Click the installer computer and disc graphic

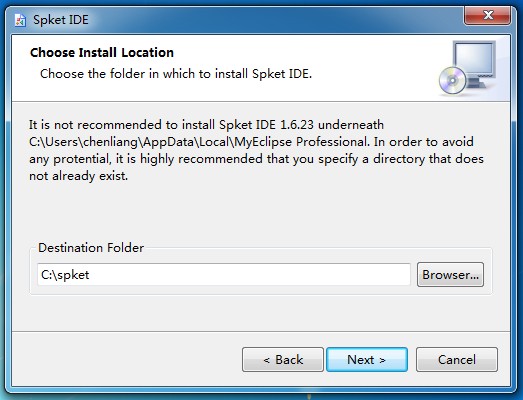467,68
